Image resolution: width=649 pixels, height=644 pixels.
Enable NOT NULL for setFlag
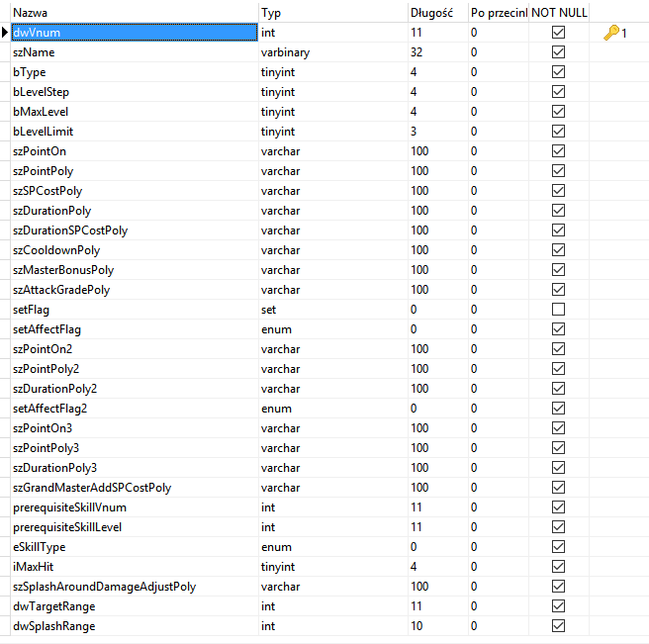(x=558, y=310)
